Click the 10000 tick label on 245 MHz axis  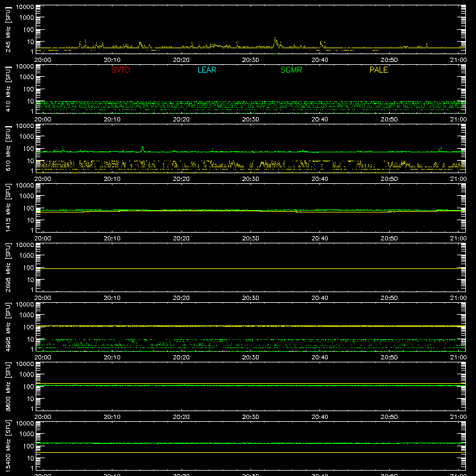(x=25, y=7)
